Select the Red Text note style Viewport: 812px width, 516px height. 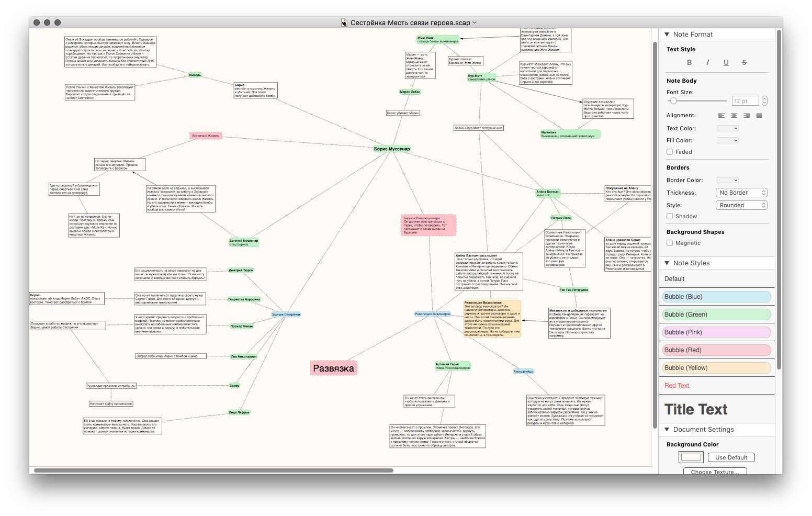(677, 386)
